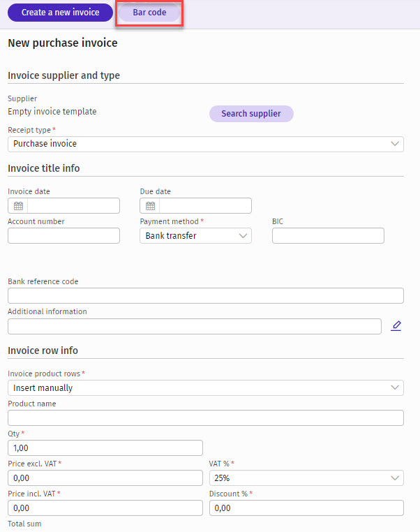The width and height of the screenshot is (420, 532).
Task: Focus the Product name input
Action: [205, 418]
